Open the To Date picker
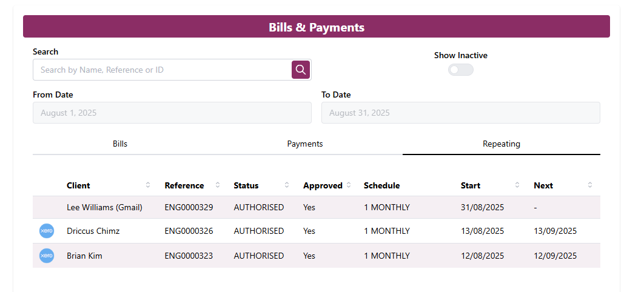The image size is (644, 292). pos(460,113)
